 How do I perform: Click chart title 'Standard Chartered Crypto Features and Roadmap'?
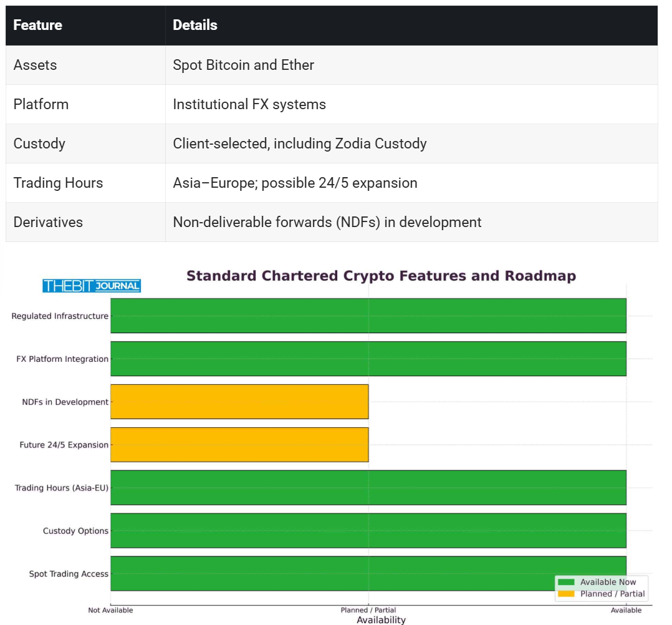[x=381, y=276]
